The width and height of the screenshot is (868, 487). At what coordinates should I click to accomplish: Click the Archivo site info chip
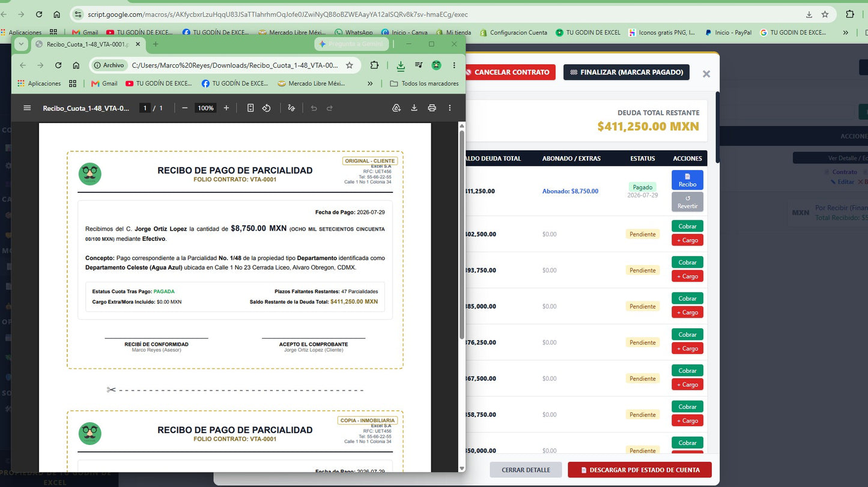click(108, 65)
